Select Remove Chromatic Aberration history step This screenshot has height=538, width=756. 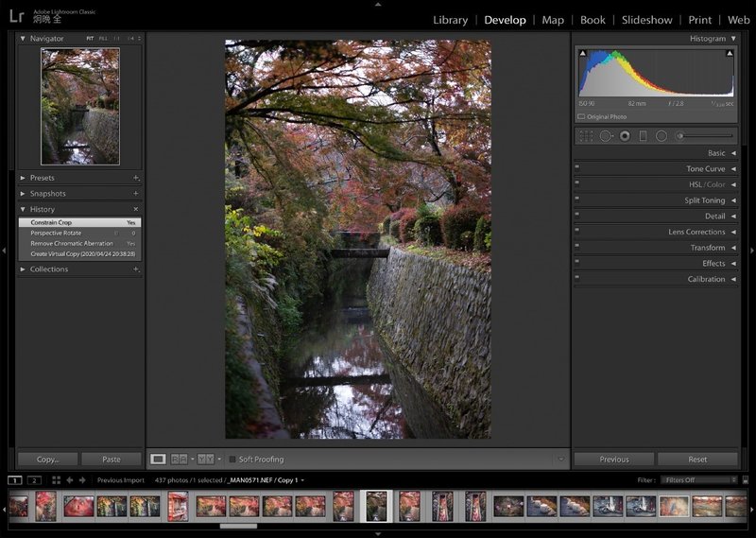point(79,244)
